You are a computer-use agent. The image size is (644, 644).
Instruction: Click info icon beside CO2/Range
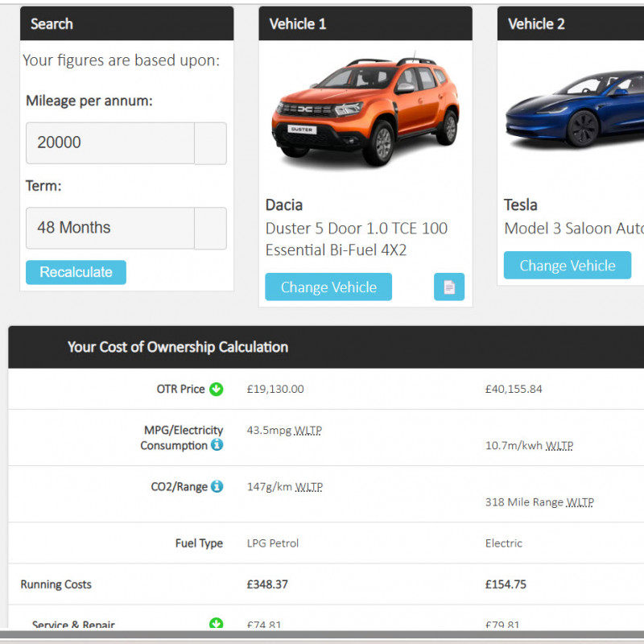pos(217,487)
